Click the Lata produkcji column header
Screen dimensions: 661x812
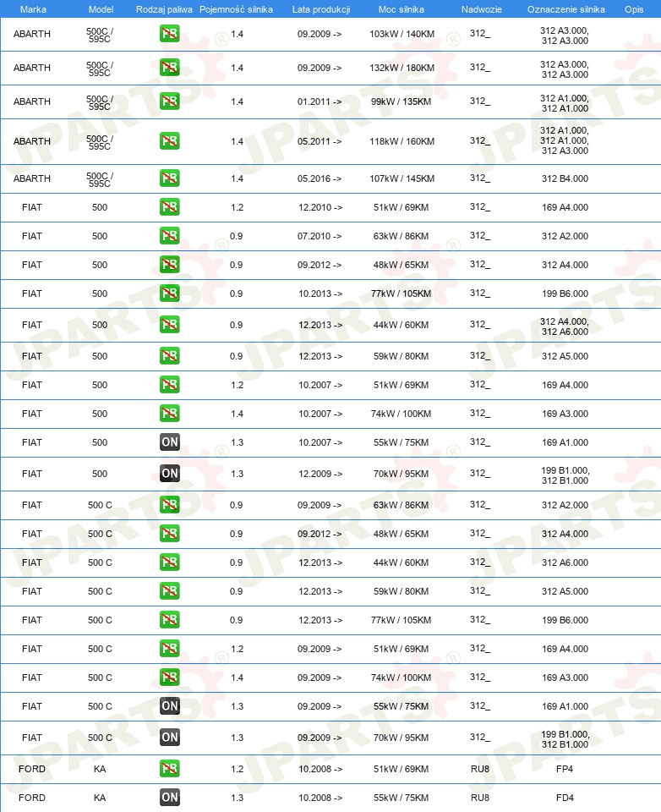[321, 9]
